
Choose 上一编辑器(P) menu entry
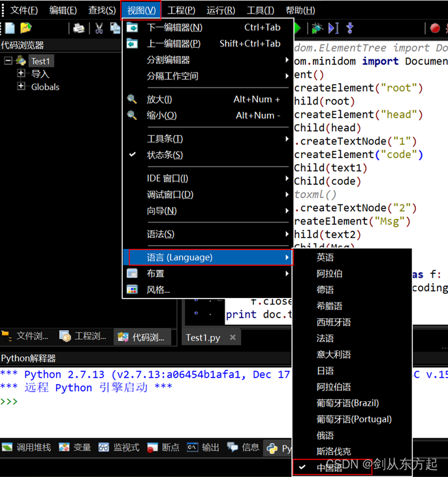208,44
